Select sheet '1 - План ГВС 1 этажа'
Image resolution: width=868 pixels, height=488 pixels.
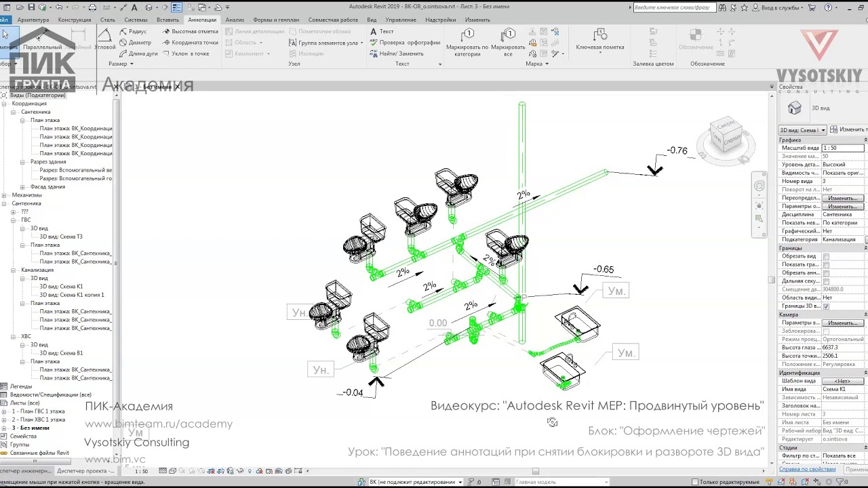coord(38,411)
